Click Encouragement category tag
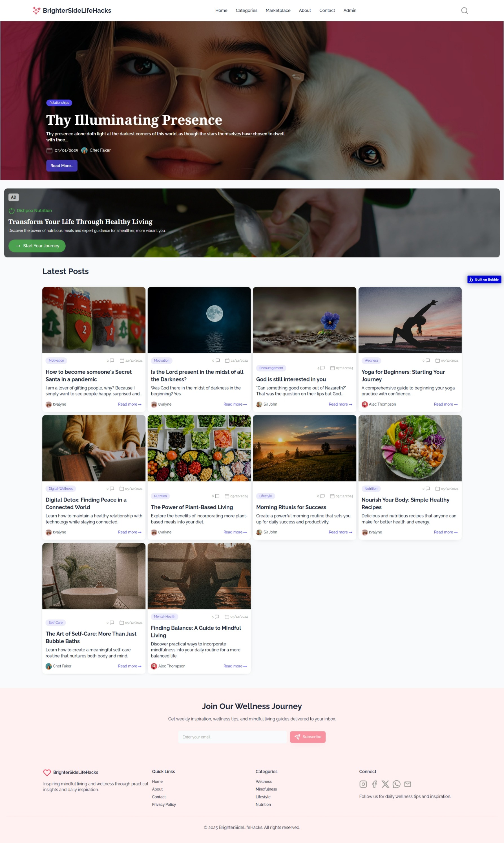 click(x=271, y=368)
